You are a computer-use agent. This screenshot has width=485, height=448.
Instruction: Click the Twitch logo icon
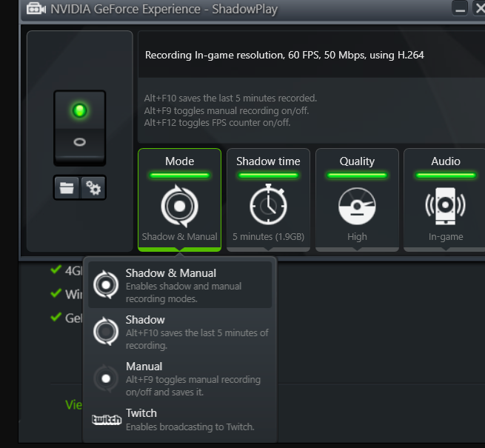[107, 420]
